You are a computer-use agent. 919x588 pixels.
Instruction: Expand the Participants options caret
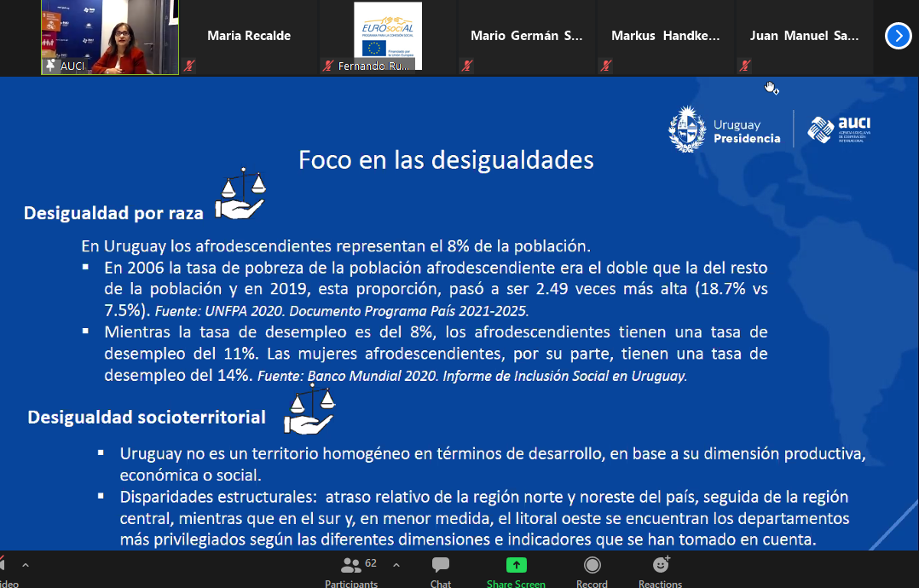[x=396, y=565]
